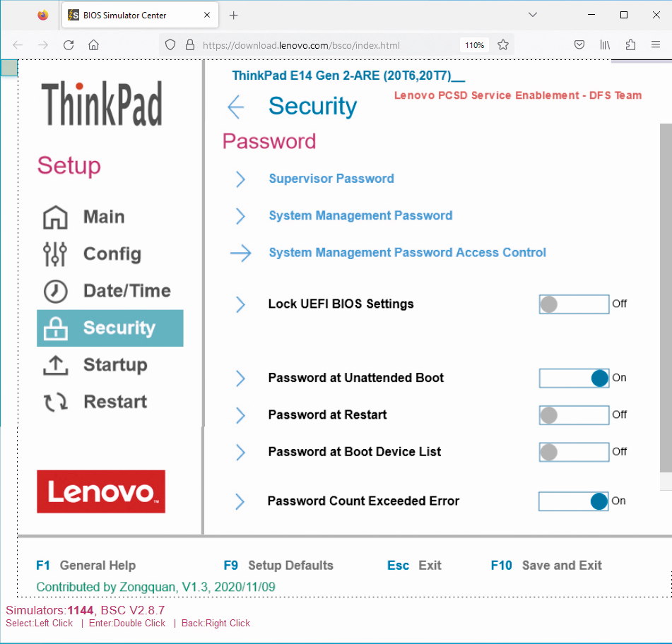
Task: Open the System Management Password link
Action: tap(360, 215)
